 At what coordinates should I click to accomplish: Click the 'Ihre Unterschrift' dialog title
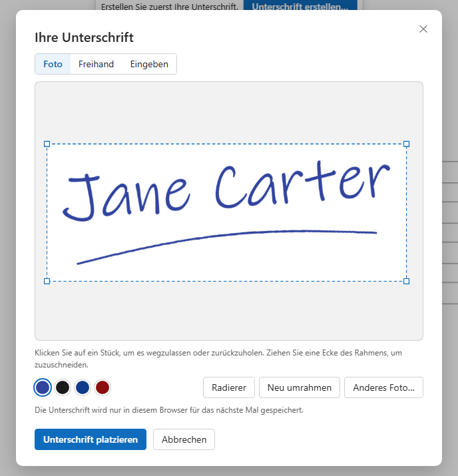click(x=84, y=38)
